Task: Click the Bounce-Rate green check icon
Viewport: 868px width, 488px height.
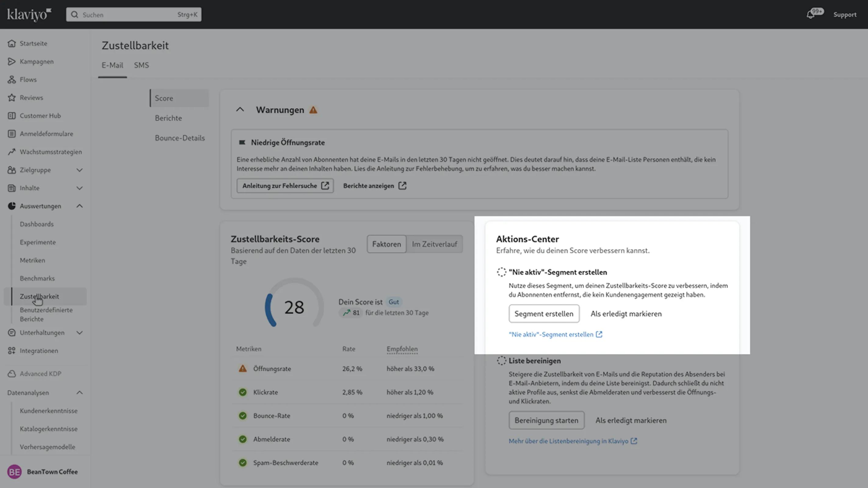Action: click(243, 416)
